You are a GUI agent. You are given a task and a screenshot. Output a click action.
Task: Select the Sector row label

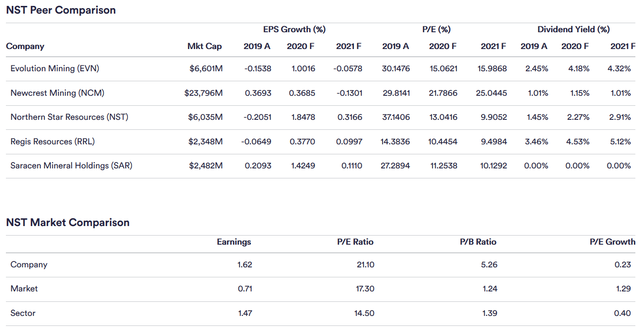(23, 313)
